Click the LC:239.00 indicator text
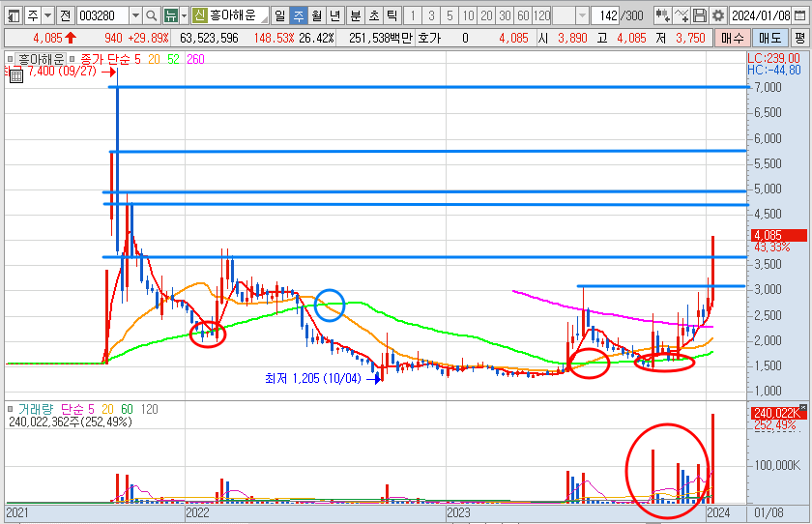Viewport: 812px width, 524px height. [x=773, y=59]
